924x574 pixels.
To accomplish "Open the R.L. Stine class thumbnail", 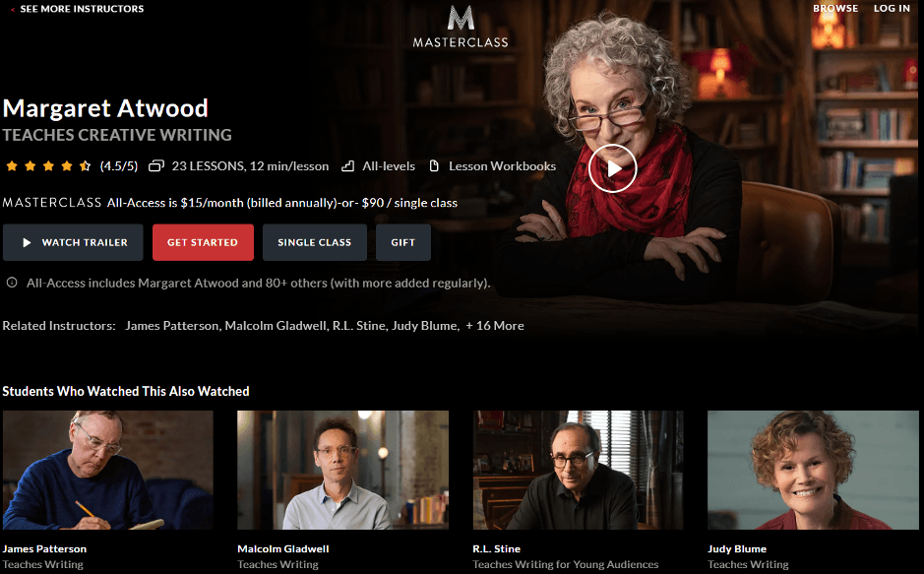I will 578,471.
